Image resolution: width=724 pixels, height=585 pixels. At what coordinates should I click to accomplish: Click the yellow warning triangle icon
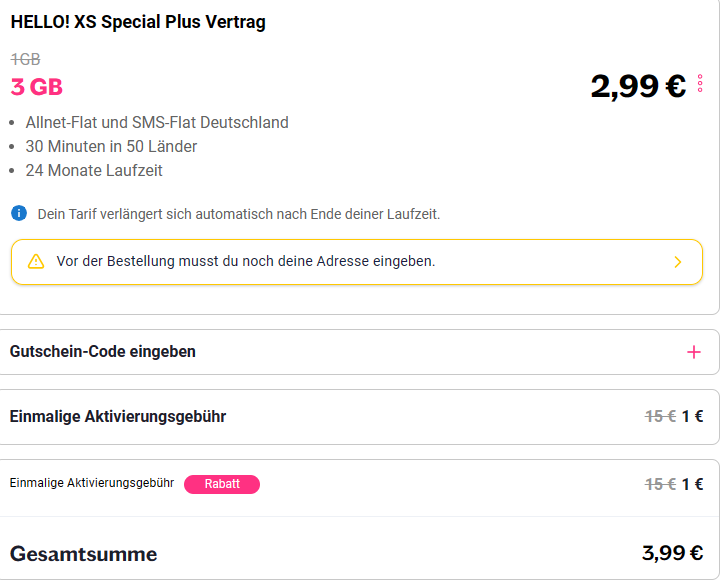pos(36,261)
